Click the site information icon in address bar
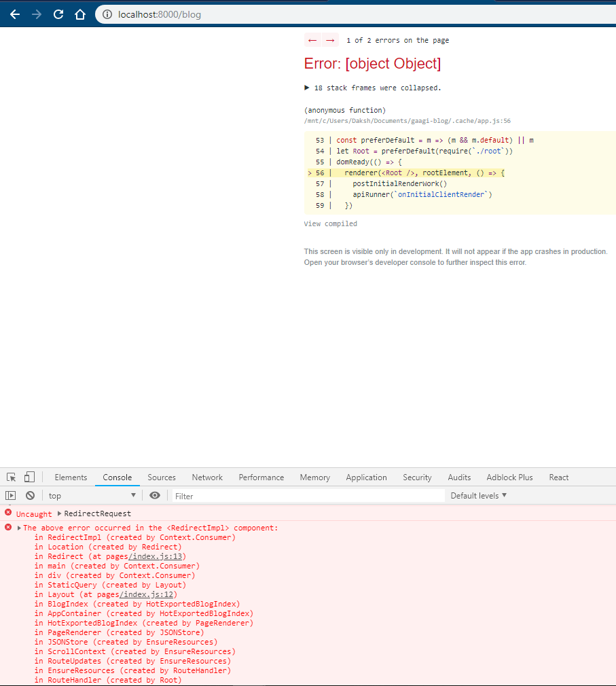Viewport: 616px width, 686px height. tap(107, 14)
